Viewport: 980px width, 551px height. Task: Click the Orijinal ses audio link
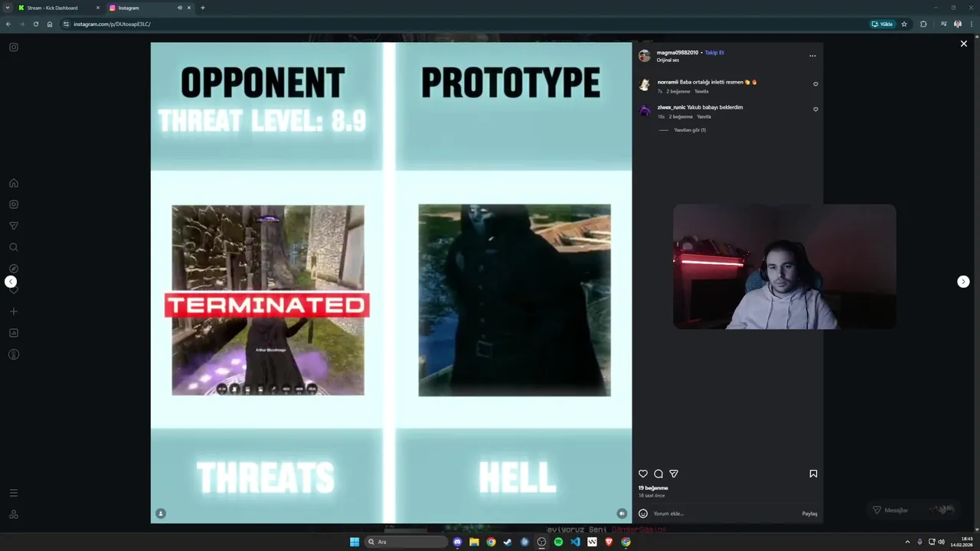tap(668, 60)
